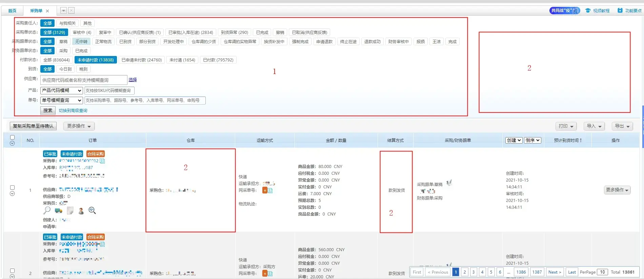Filter by 到货异常 (290) status

tap(235, 32)
